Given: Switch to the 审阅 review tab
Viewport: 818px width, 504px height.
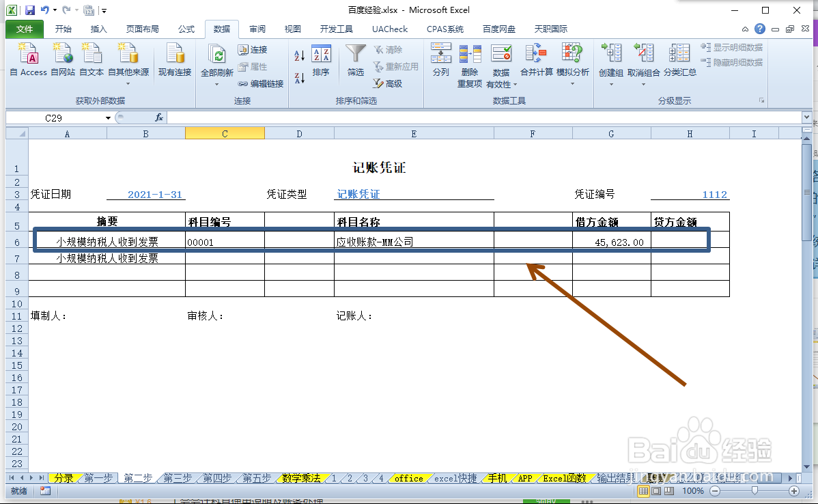Looking at the screenshot, I should click(x=257, y=29).
